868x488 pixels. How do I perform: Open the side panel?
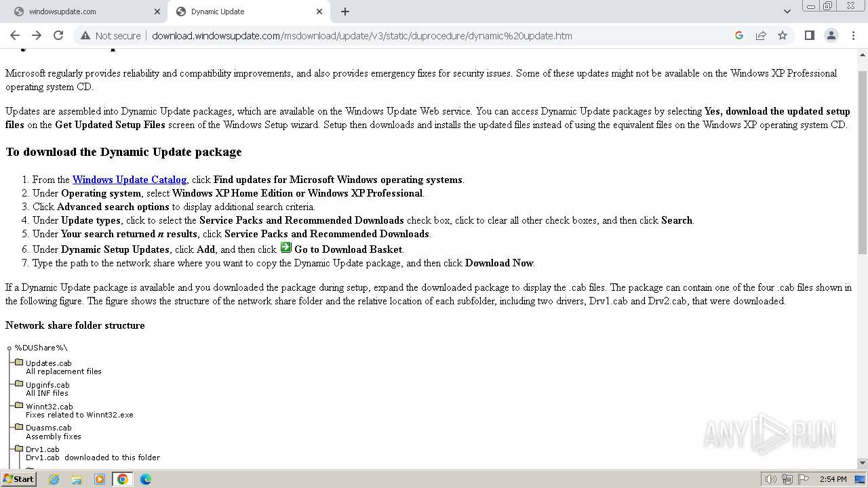(809, 35)
